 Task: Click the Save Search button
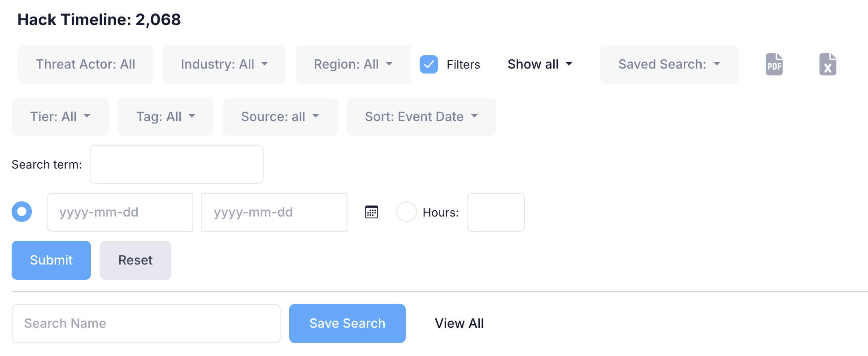click(347, 323)
